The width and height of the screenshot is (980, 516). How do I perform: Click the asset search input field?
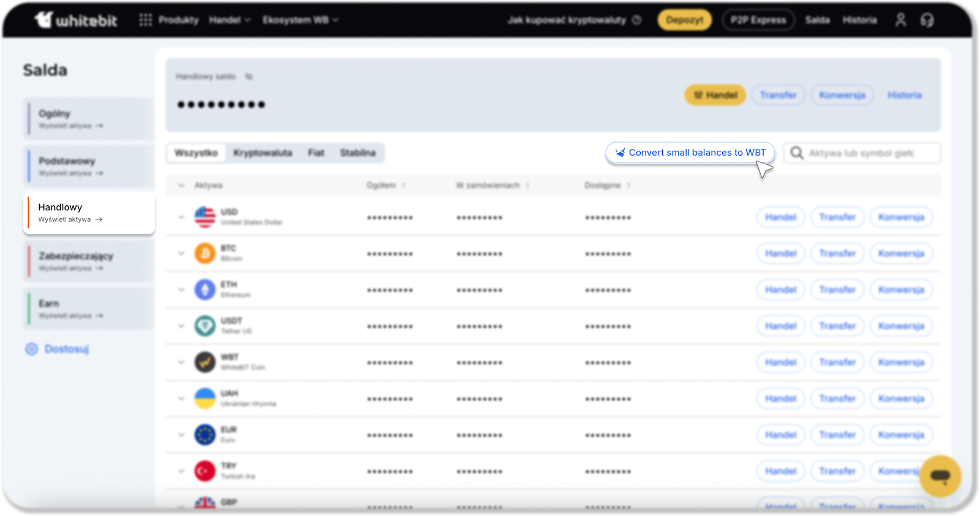pyautogui.click(x=870, y=153)
